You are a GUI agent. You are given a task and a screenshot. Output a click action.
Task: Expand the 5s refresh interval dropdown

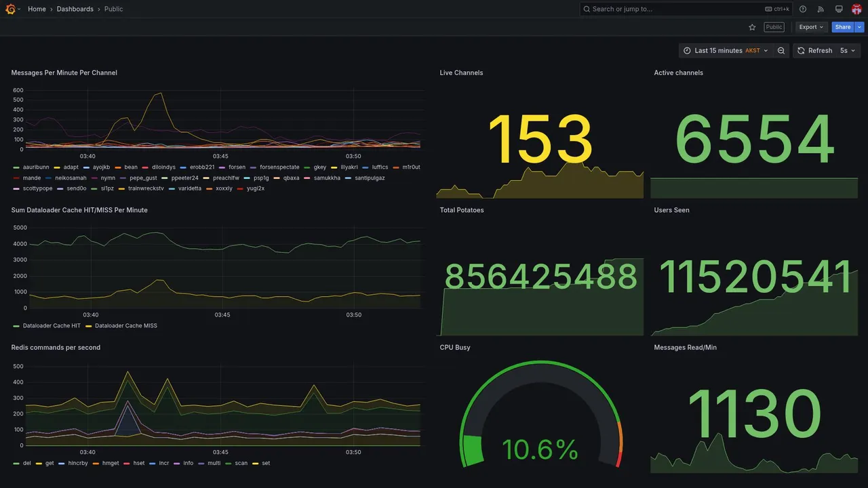pos(848,51)
